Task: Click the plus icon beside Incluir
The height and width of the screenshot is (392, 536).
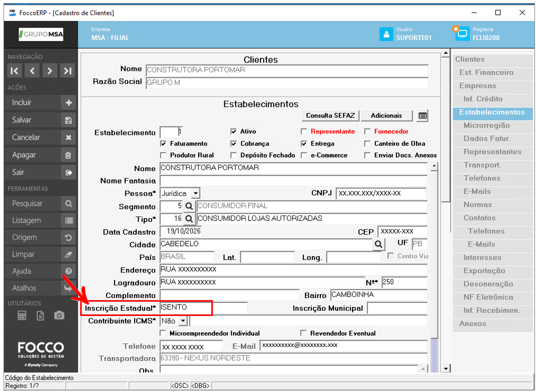Action: coord(69,102)
